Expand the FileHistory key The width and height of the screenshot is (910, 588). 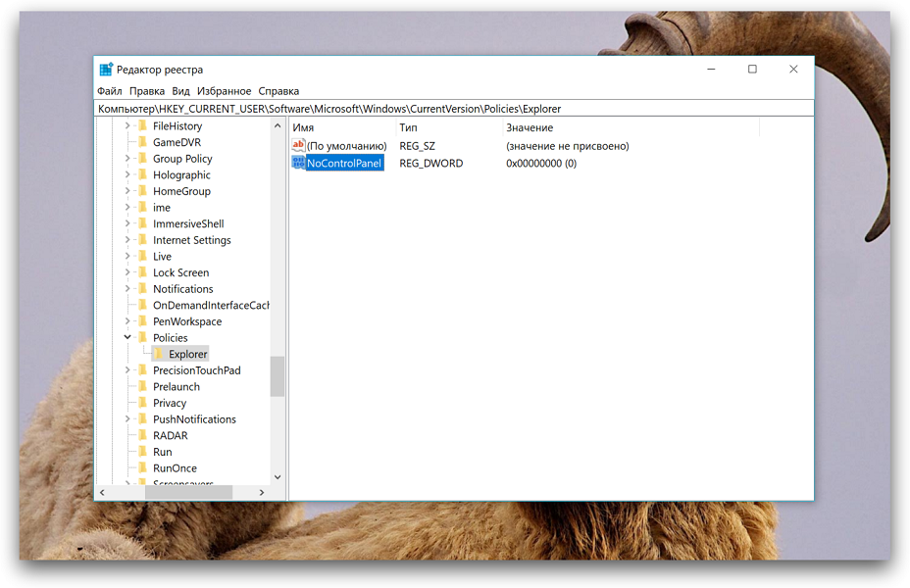click(x=127, y=125)
